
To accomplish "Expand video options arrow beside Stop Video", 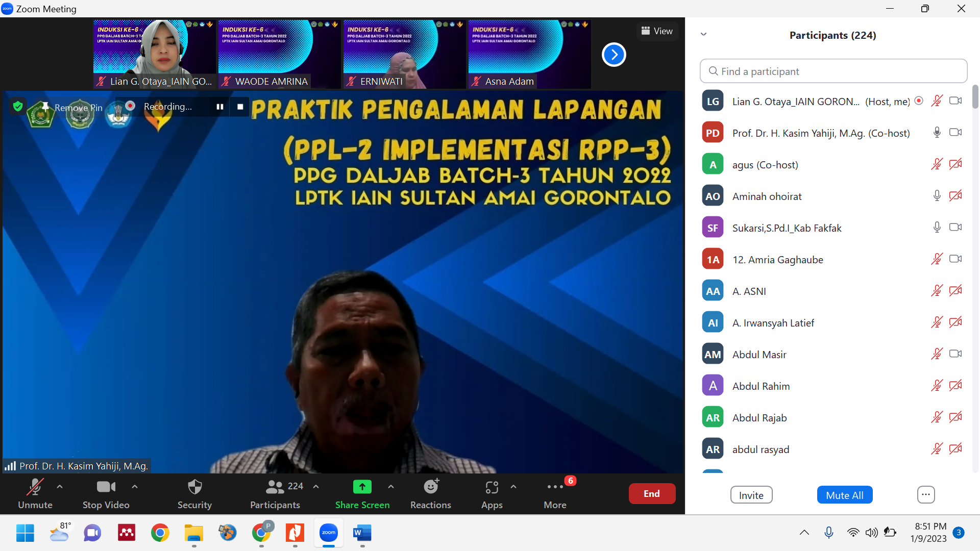I will pyautogui.click(x=135, y=487).
